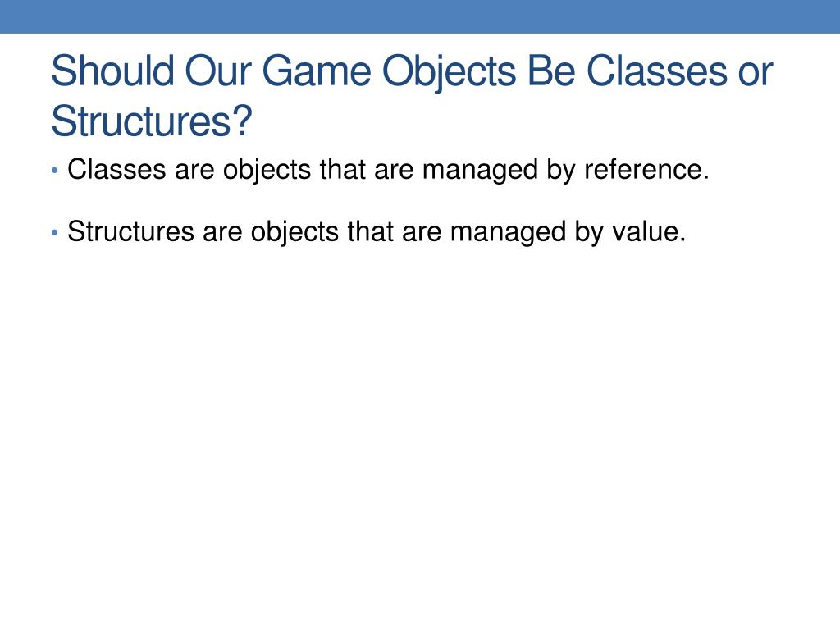The image size is (840, 630).
Task: Click the word 'managed' in the second bullet
Action: pyautogui.click(x=508, y=234)
